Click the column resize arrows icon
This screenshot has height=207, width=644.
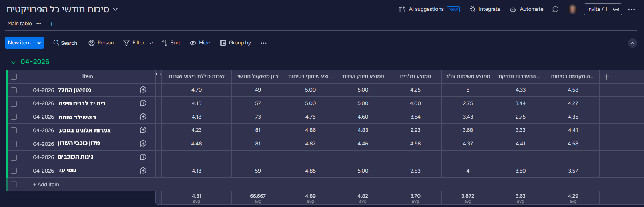[x=158, y=74]
